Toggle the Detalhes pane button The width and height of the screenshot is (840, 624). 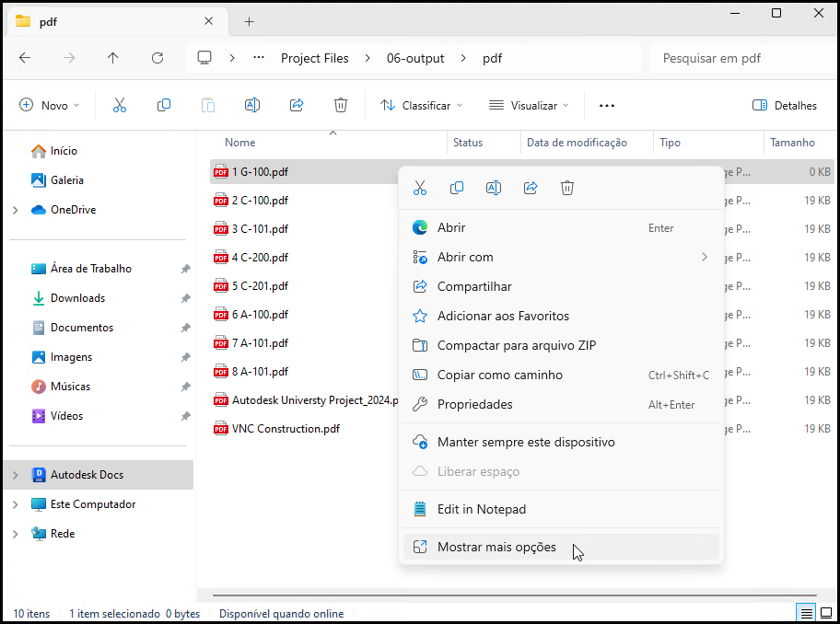(785, 106)
